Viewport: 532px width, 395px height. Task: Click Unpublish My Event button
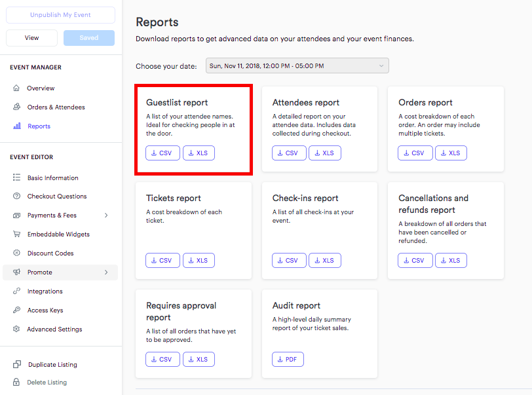[60, 15]
